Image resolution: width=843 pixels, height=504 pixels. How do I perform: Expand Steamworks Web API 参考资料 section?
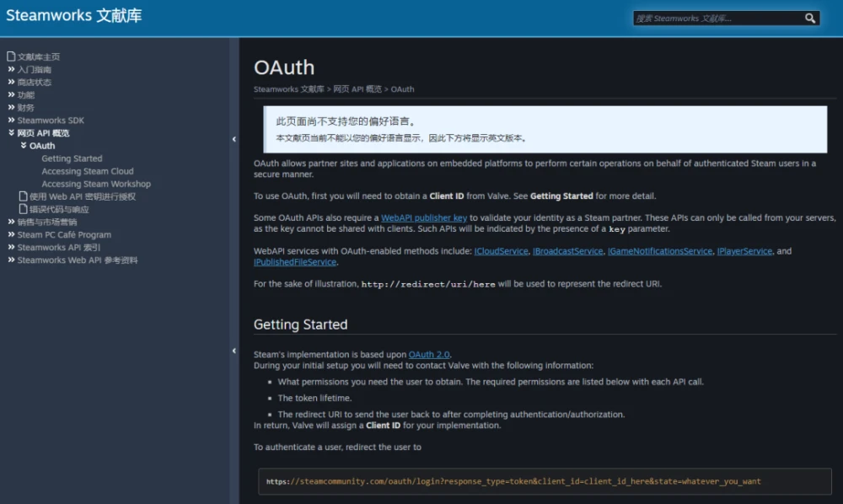pos(11,260)
